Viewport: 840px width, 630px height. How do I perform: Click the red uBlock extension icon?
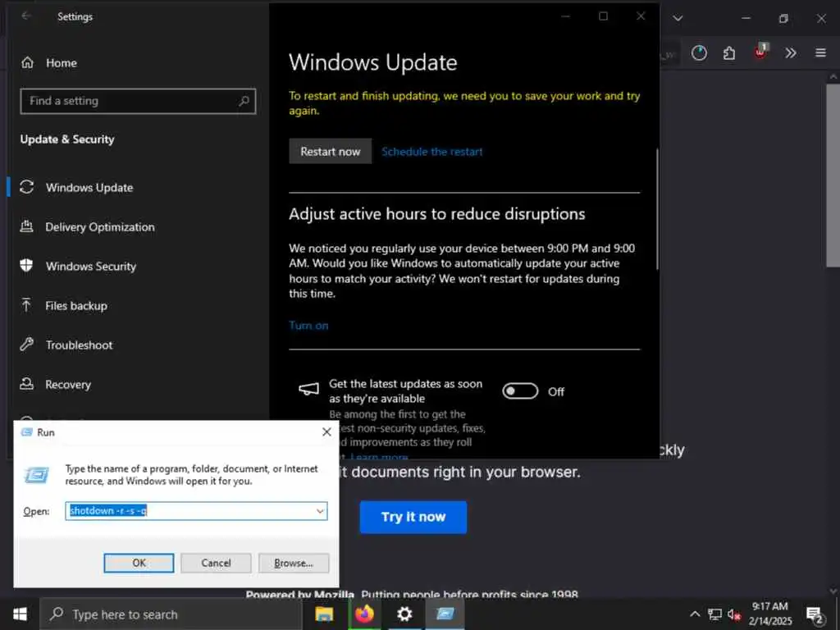pyautogui.click(x=760, y=52)
